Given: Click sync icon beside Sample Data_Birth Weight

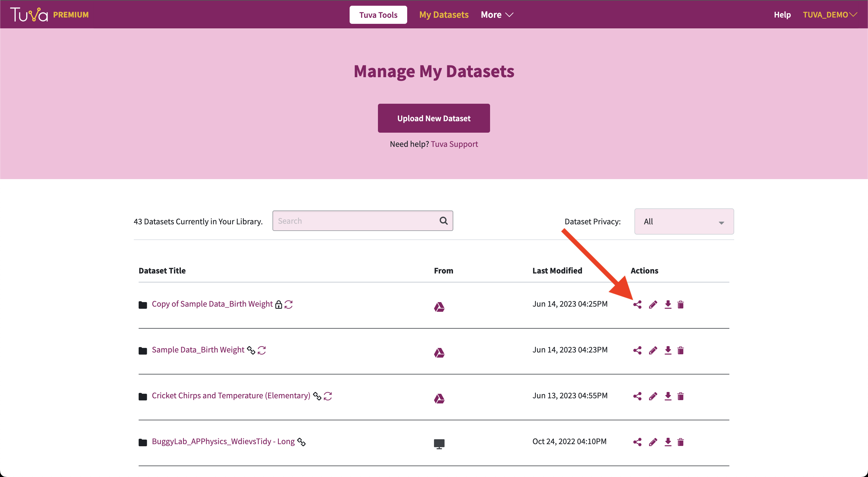Looking at the screenshot, I should [262, 350].
